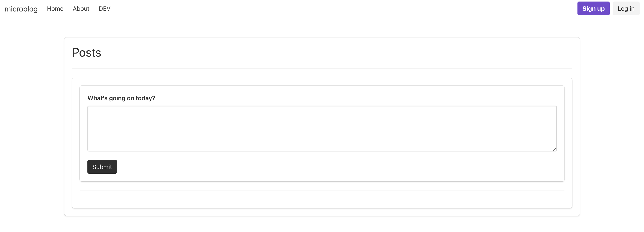Click the microblog brand link

[21, 9]
